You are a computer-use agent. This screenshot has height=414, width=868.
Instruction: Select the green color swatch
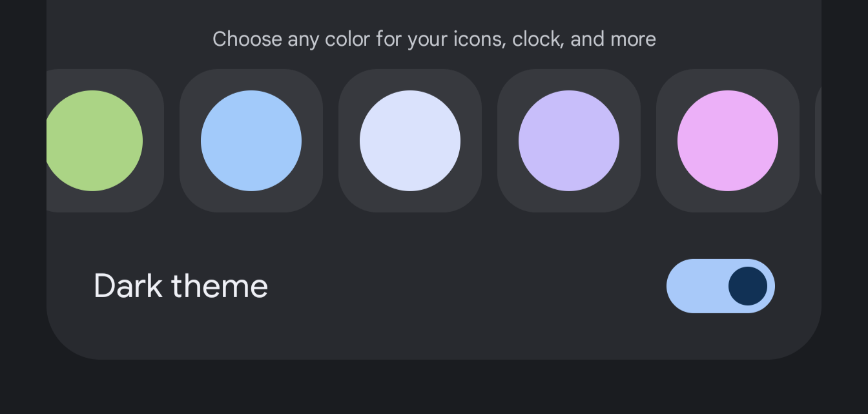point(94,141)
